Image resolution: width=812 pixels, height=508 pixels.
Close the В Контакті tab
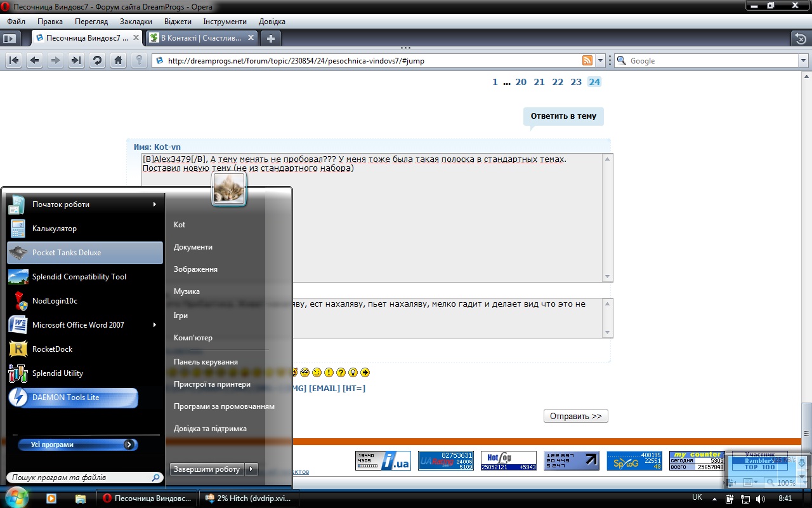[x=251, y=38]
